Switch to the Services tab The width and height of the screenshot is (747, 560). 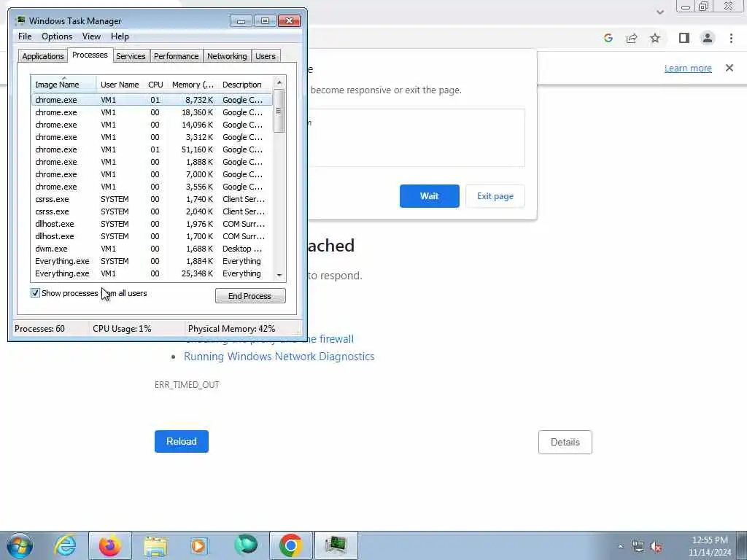[131, 56]
